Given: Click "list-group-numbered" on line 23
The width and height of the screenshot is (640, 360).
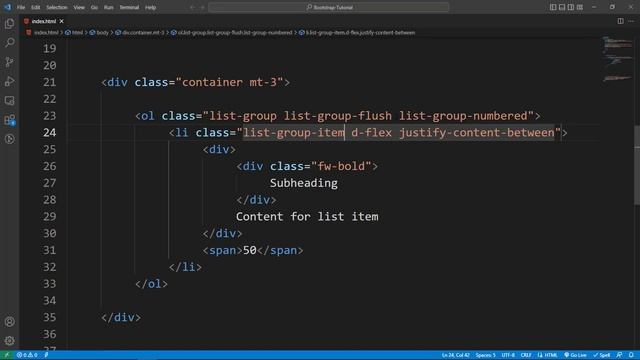Looking at the screenshot, I should (463, 116).
